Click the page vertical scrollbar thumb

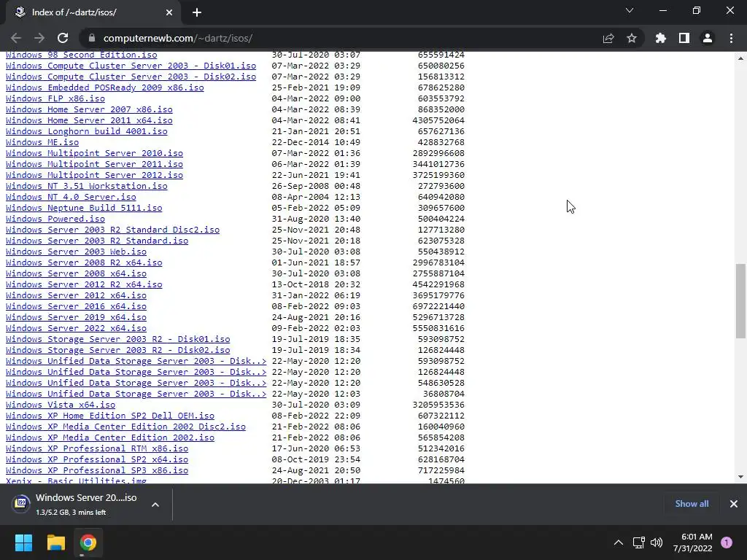point(740,301)
